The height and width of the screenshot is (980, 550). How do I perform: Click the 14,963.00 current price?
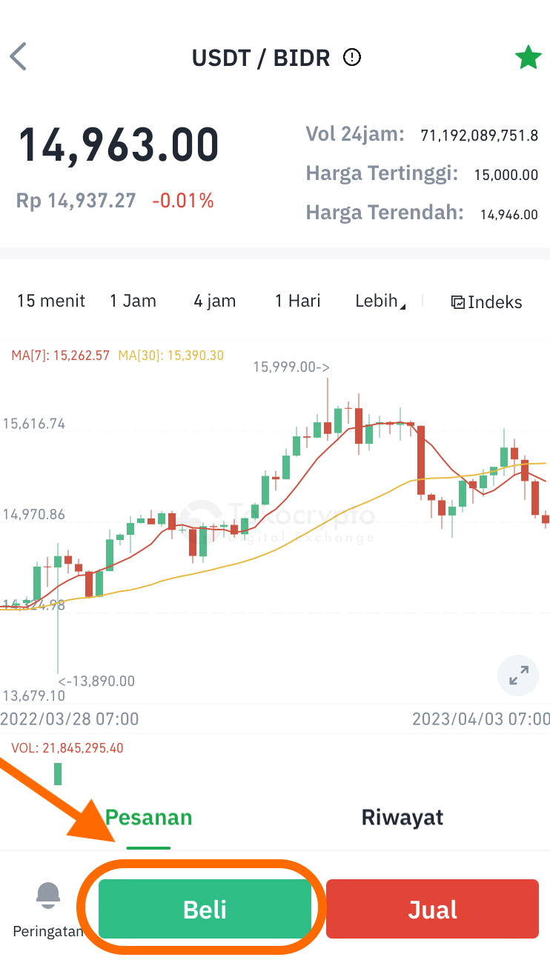pos(119,144)
